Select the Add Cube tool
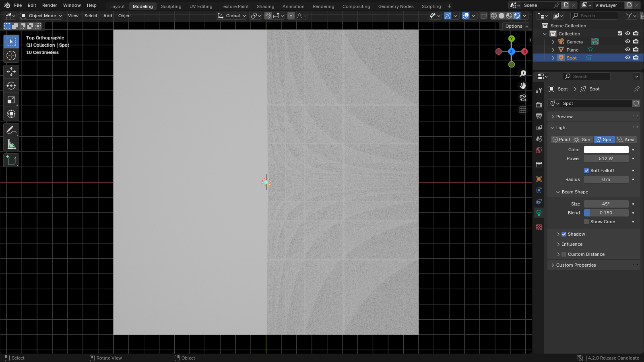Image resolution: width=644 pixels, height=362 pixels. tap(11, 160)
